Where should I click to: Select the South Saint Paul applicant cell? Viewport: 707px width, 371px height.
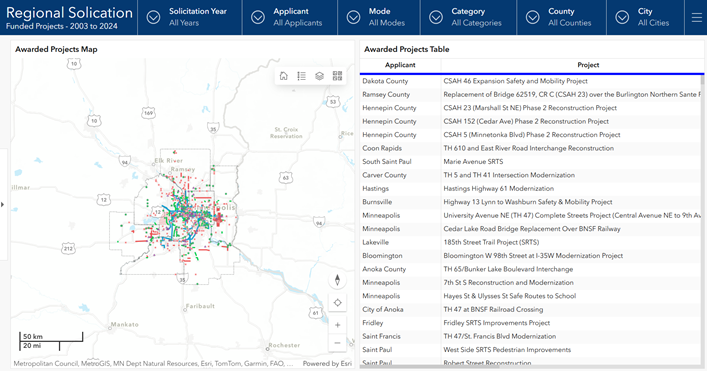point(400,162)
